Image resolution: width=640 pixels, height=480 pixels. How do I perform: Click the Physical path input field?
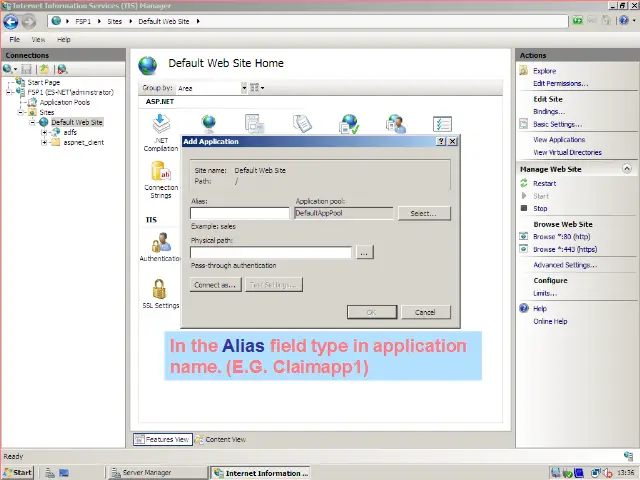click(x=271, y=252)
